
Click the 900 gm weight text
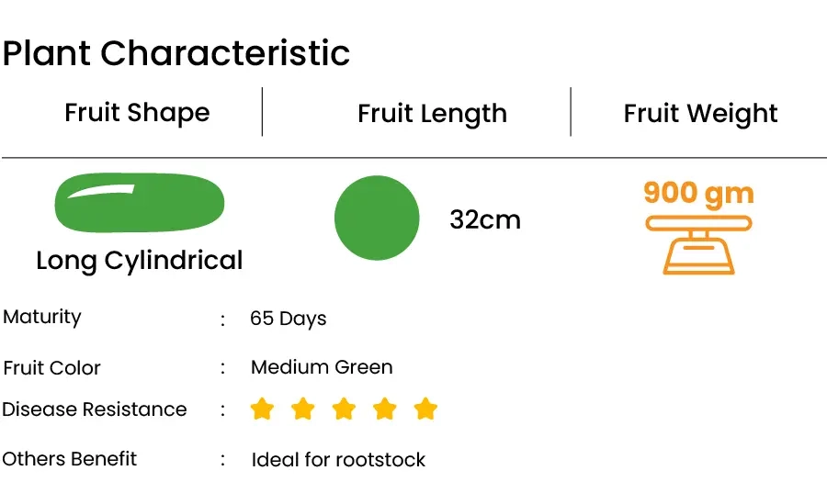pyautogui.click(x=699, y=193)
